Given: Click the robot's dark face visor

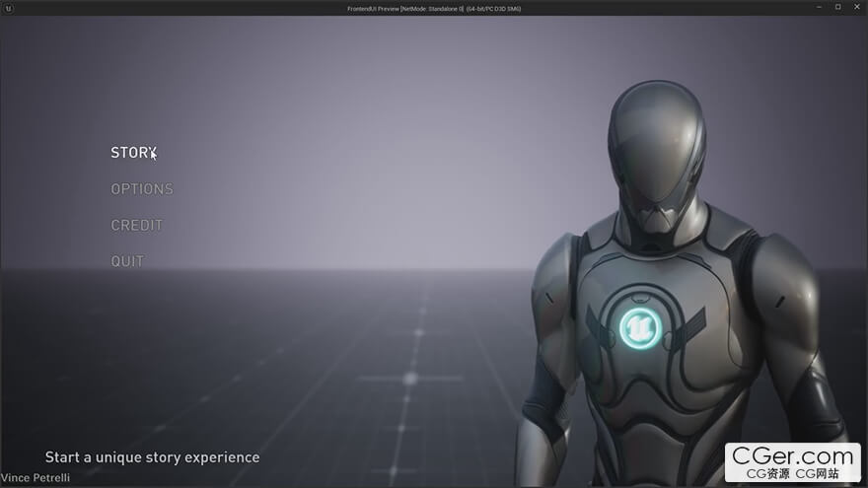Looking at the screenshot, I should (654, 197).
